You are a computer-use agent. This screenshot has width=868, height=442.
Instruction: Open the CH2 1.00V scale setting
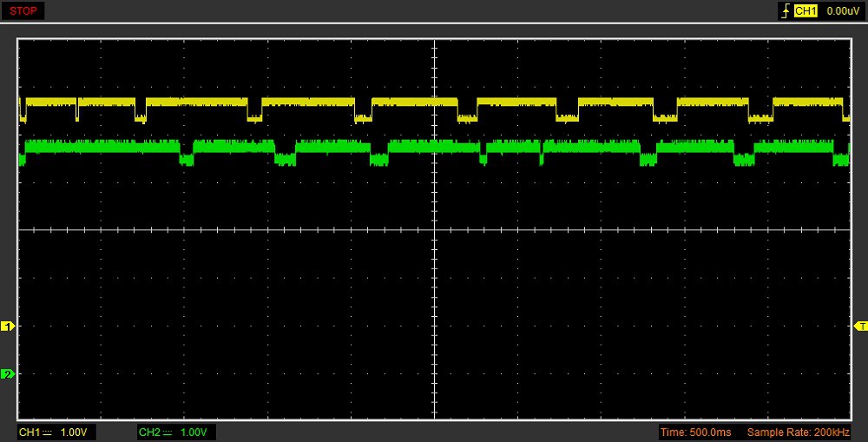[194, 432]
